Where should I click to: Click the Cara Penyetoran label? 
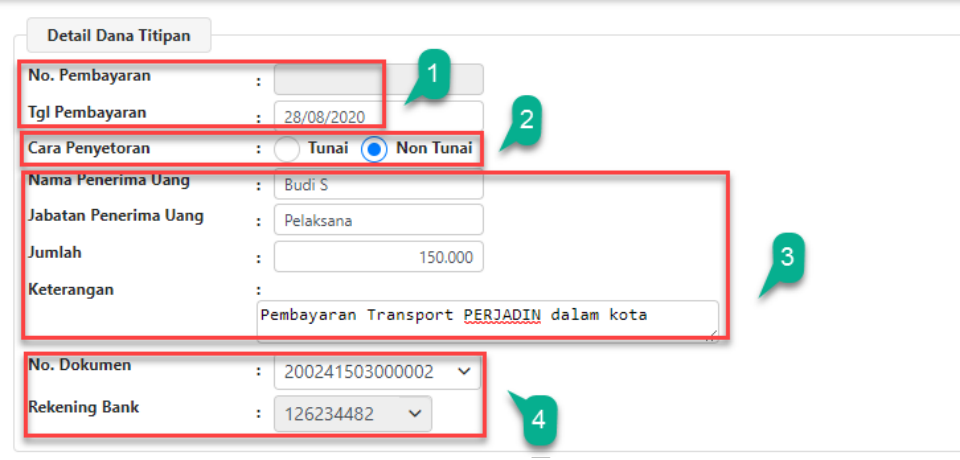[89, 148]
